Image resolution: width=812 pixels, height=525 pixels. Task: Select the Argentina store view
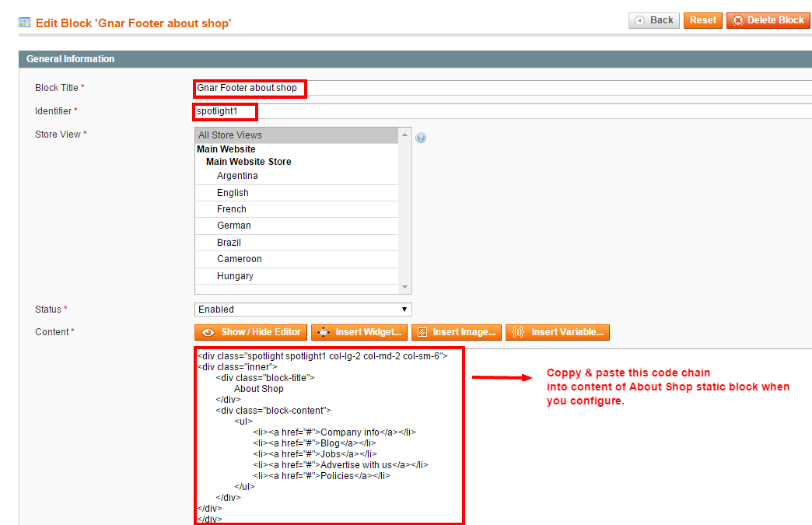[x=296, y=176]
